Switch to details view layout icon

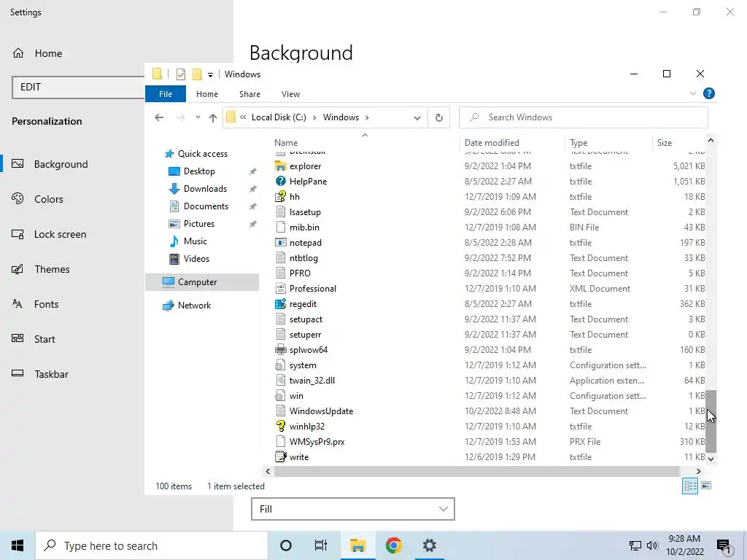(690, 486)
